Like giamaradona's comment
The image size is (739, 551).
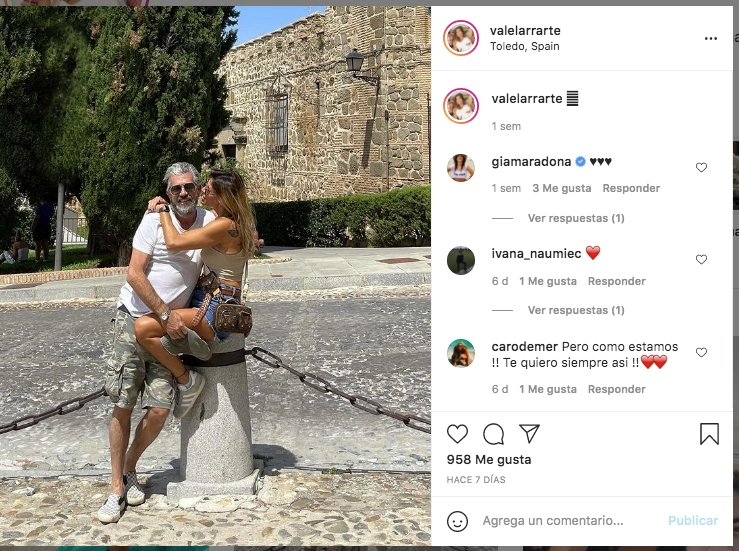701,167
